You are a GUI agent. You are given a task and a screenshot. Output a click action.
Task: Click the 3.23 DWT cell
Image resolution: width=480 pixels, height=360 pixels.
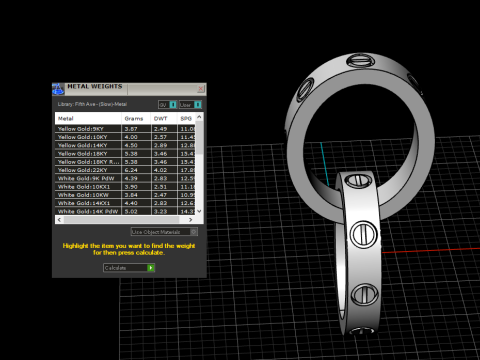[164, 211]
